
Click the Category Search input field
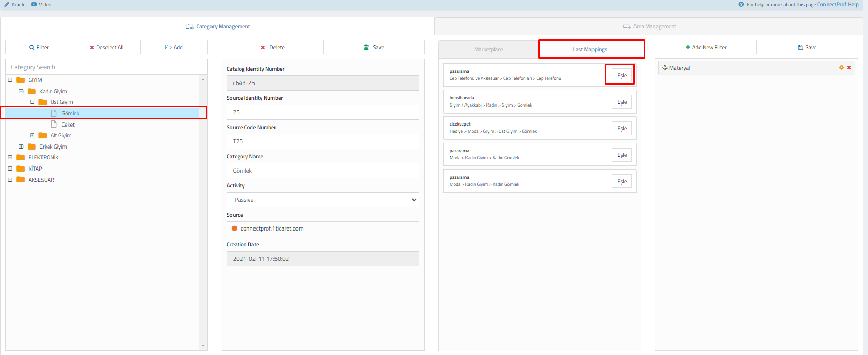106,67
